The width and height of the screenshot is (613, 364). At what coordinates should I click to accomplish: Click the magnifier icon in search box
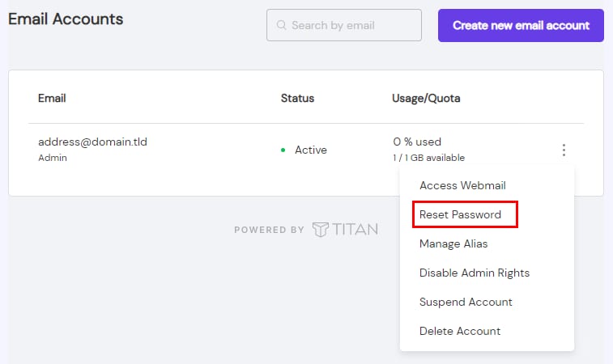click(282, 25)
